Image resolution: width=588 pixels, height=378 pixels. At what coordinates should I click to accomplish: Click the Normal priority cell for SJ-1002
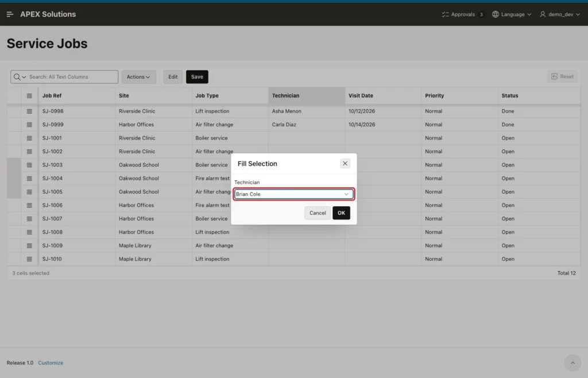[460, 152]
